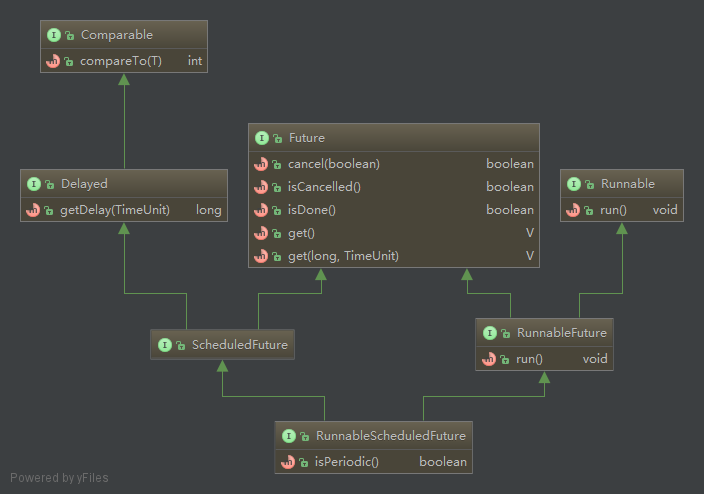Click the Future interface icon
Image resolution: width=704 pixels, height=494 pixels.
262,138
